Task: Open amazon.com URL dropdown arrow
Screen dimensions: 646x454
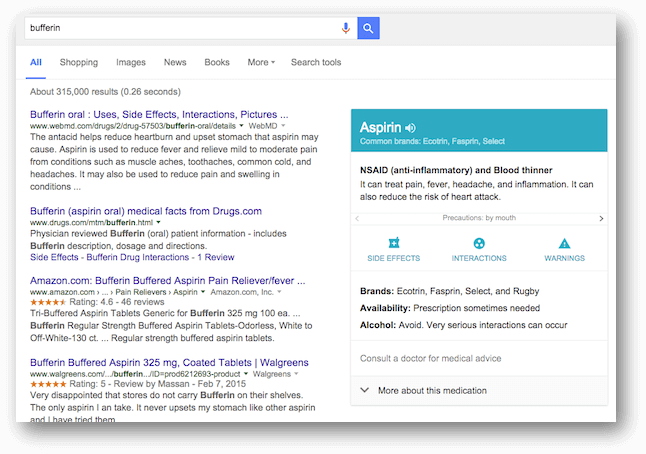Action: click(203, 292)
